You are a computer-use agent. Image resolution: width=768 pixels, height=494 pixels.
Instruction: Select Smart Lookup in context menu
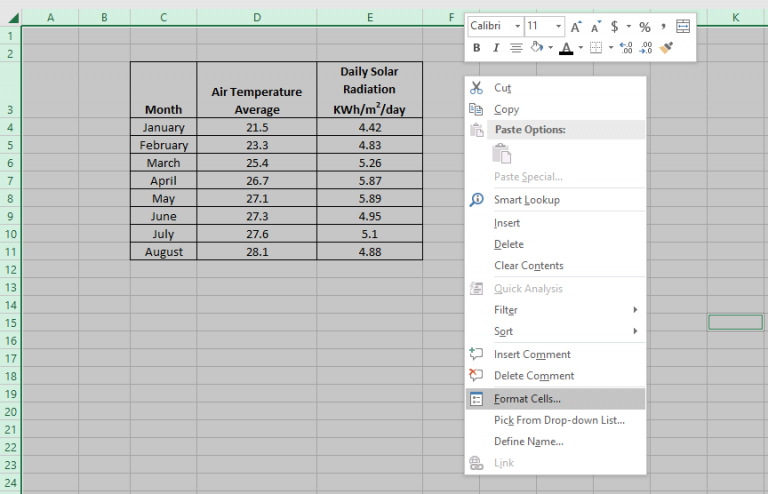tap(555, 200)
